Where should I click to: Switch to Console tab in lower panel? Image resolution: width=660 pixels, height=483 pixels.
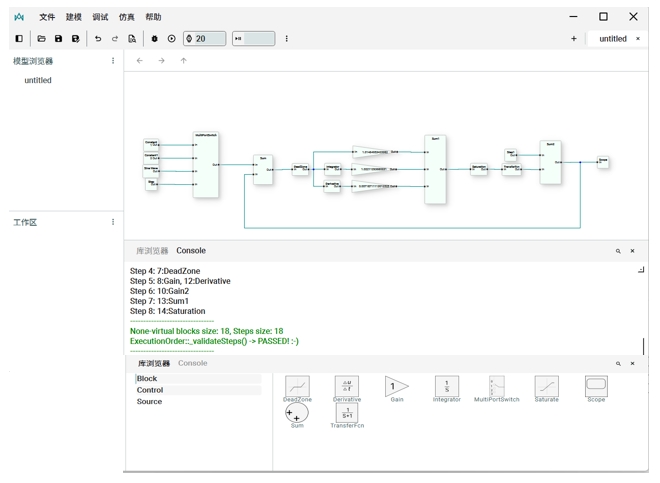[x=193, y=364]
